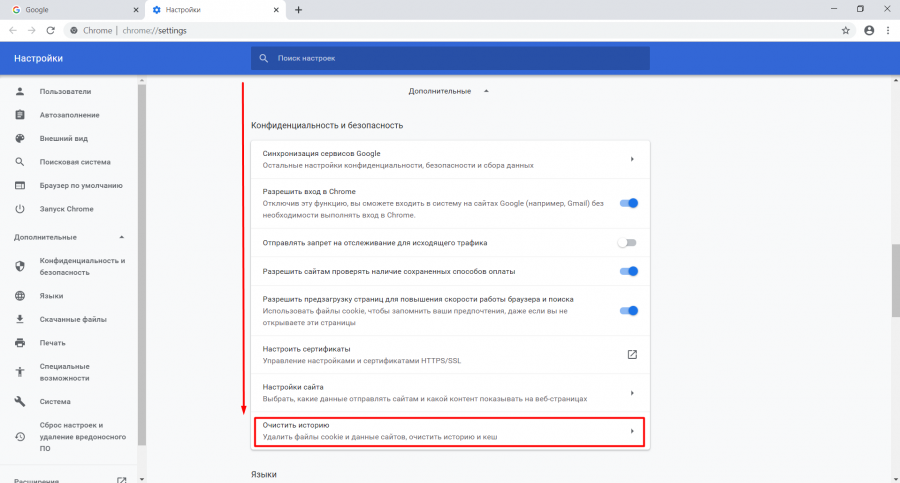Open a new tab with plus button

[x=298, y=9]
